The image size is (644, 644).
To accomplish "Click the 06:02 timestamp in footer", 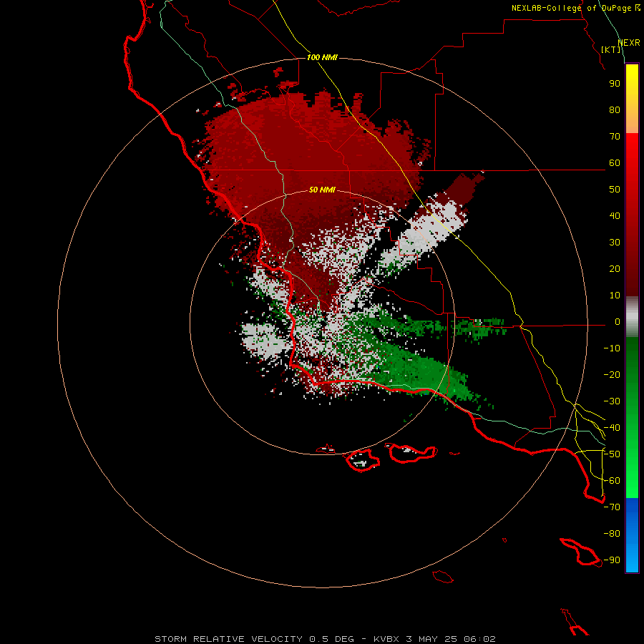I will [479, 639].
